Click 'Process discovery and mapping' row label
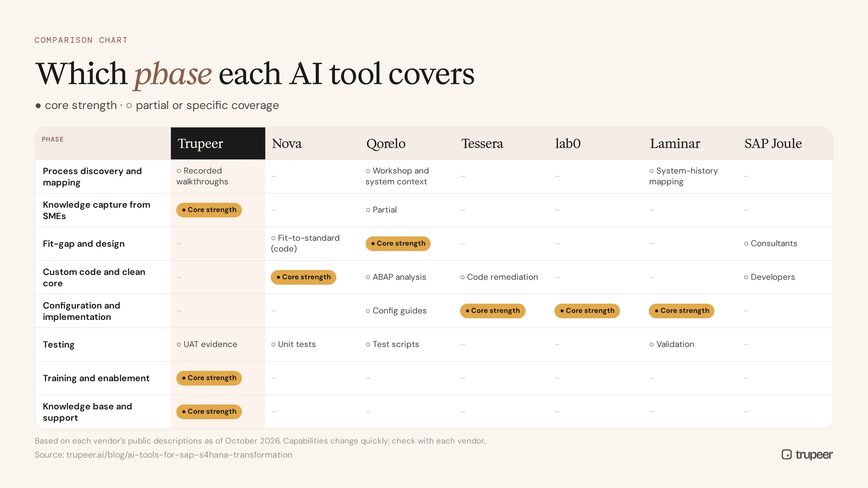 coord(92,176)
